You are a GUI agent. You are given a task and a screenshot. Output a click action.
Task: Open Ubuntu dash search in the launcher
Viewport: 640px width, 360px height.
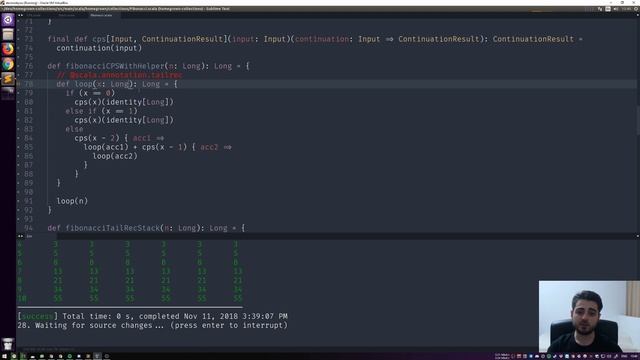tap(8, 20)
